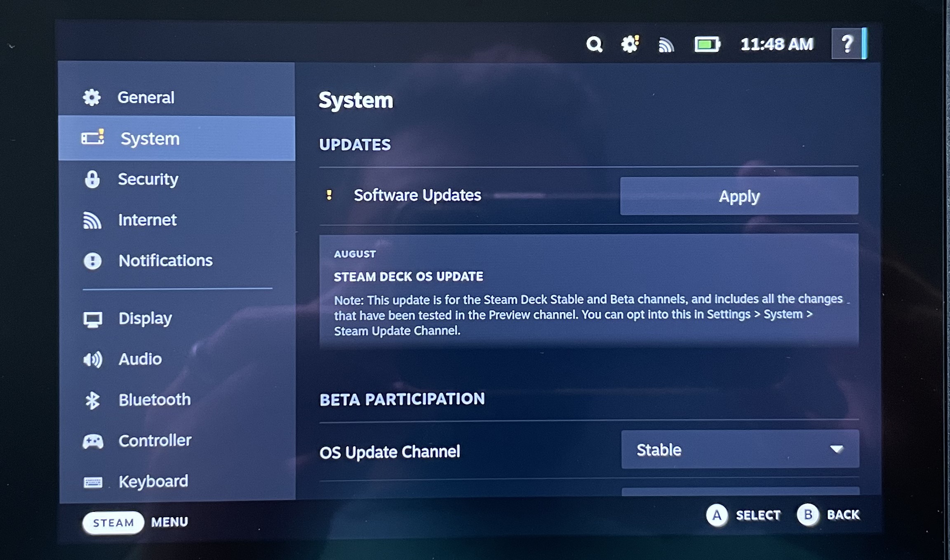Open the OS Update Channel dropdown

click(740, 450)
